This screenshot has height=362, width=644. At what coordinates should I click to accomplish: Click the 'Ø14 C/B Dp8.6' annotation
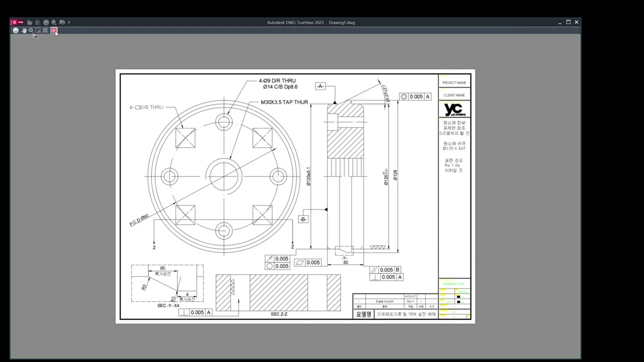pos(280,87)
